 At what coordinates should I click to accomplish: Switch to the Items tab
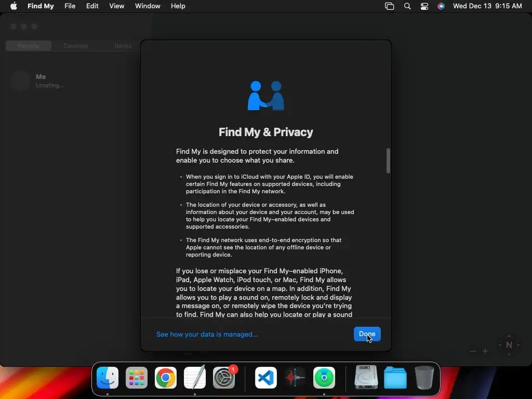click(123, 46)
